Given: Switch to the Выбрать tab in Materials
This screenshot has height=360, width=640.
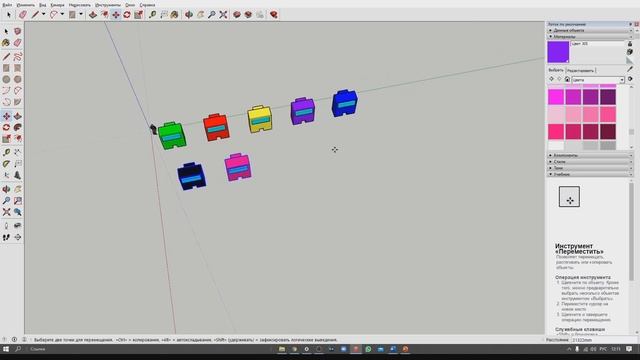Looking at the screenshot, I should click(x=556, y=70).
